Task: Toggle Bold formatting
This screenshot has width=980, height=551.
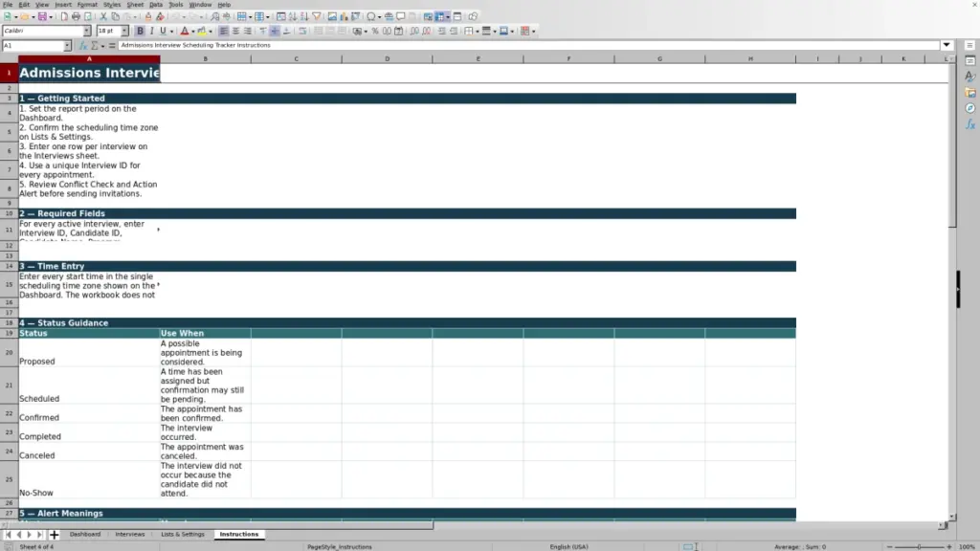Action: (x=140, y=31)
